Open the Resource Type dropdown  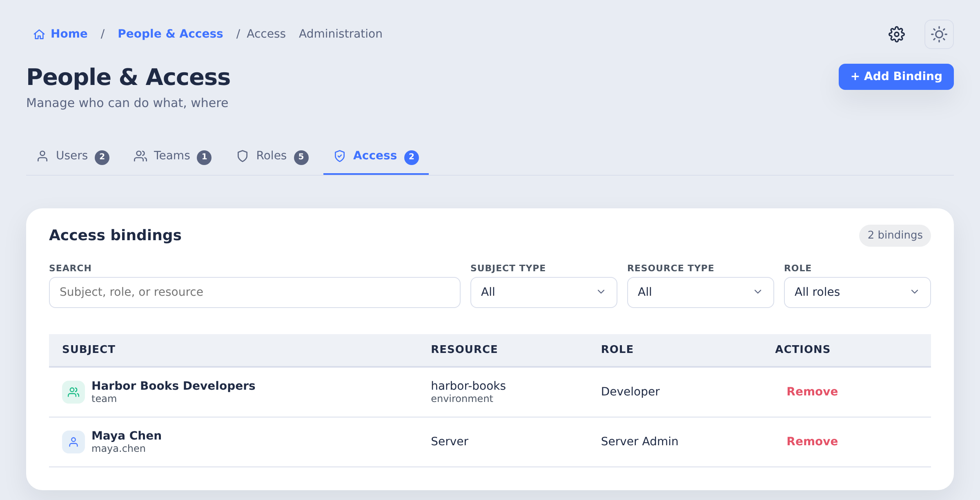(701, 292)
